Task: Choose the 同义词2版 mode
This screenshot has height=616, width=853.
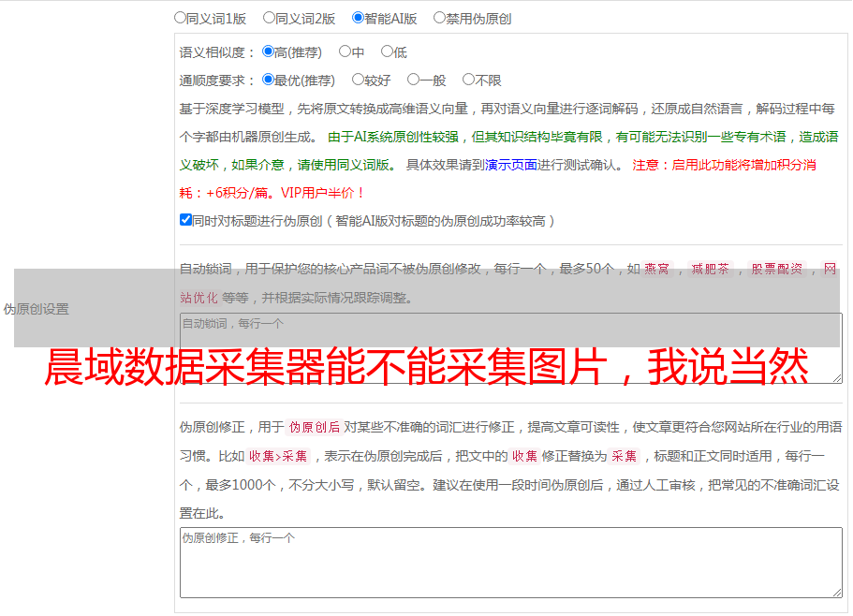Action: click(269, 18)
